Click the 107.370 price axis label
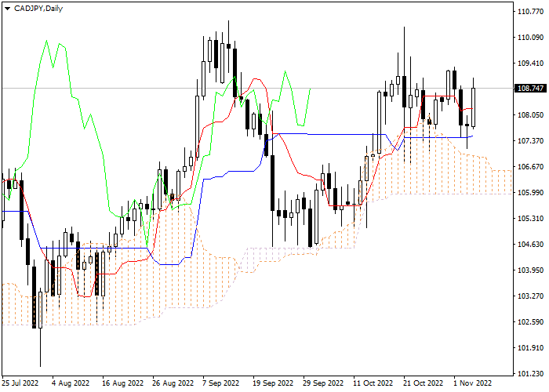549x392 pixels. point(530,141)
